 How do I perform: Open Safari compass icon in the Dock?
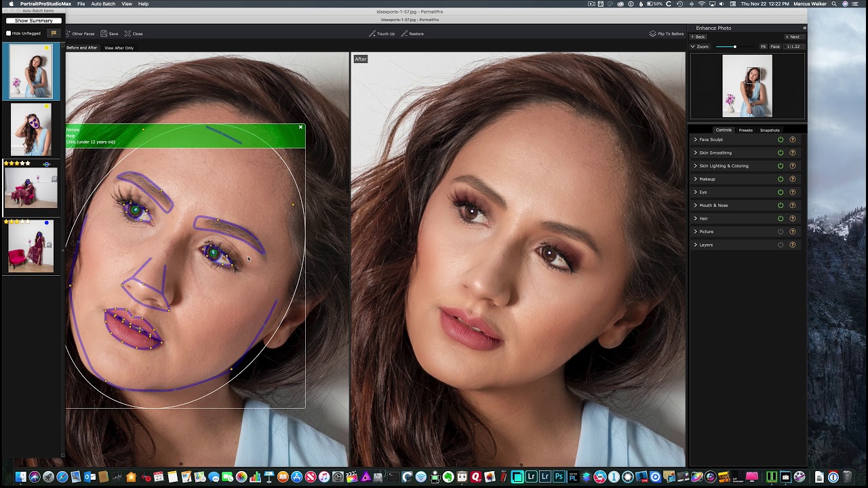[x=62, y=477]
